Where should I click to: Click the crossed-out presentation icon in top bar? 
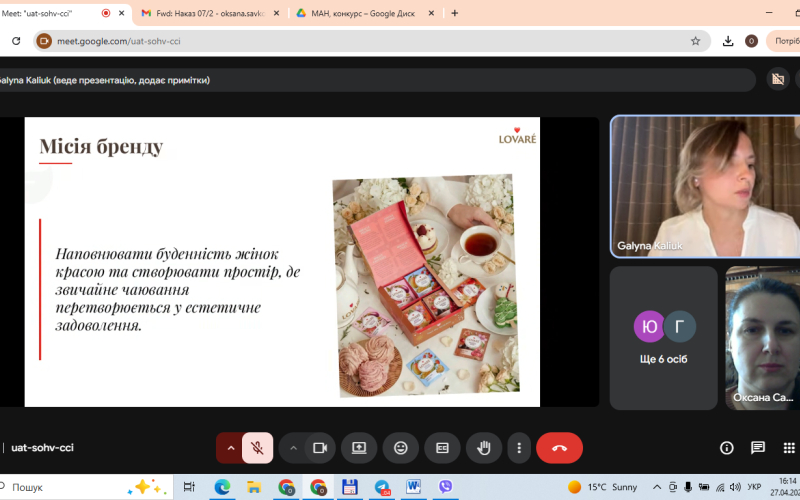[x=778, y=80]
